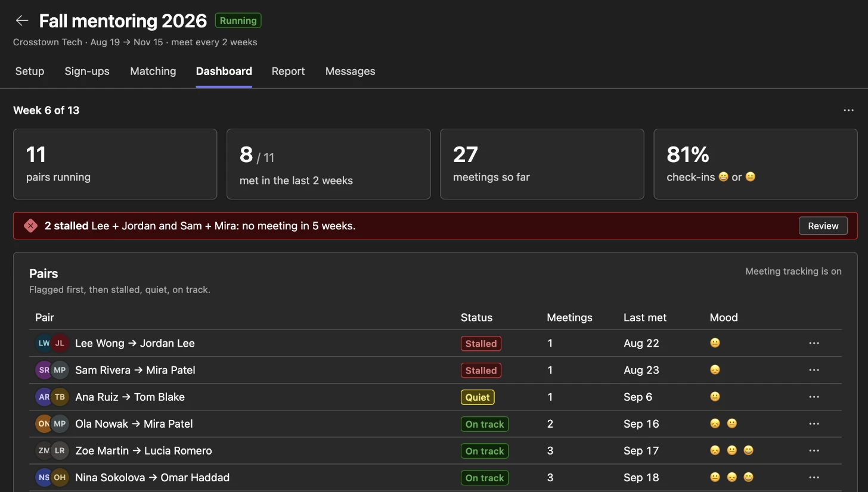Switch to the Setup tab
This screenshot has height=492, width=868.
coord(30,71)
